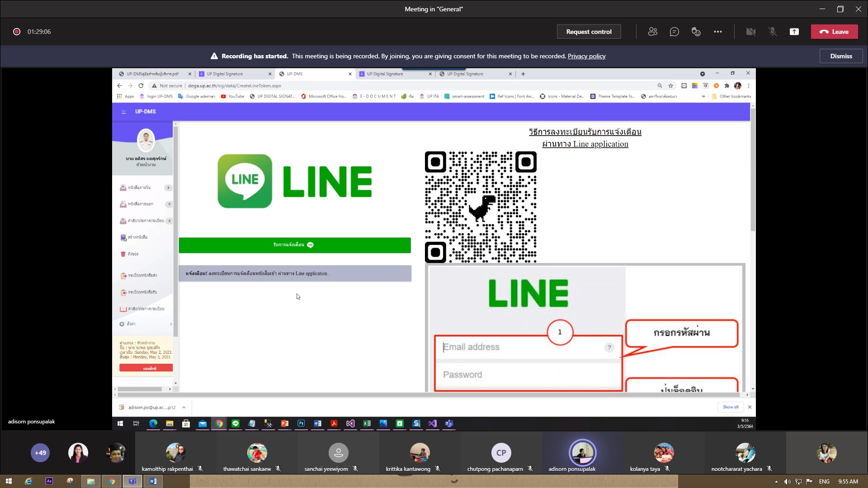Click Excel icon in shared taskbar
Screen dimensions: 868x488
pyautogui.click(x=367, y=423)
